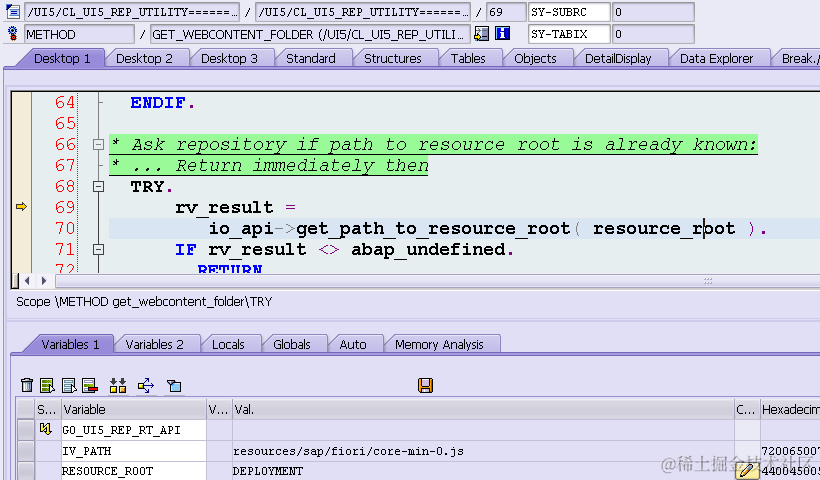Switch to the Desktop 1 tab
The height and width of the screenshot is (480, 820).
tap(62, 58)
